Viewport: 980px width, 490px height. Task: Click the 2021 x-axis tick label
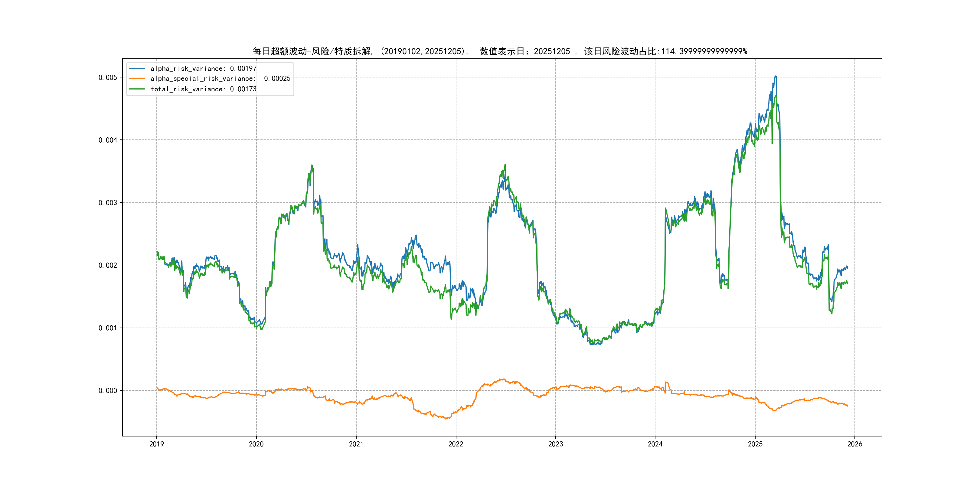356,444
